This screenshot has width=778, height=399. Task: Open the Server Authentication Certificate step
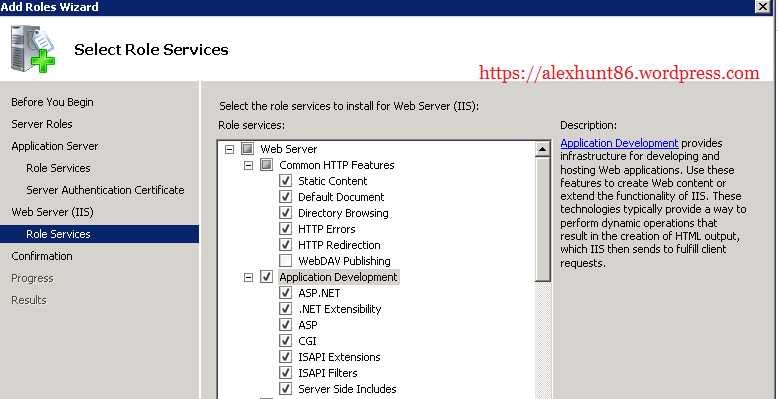105,190
